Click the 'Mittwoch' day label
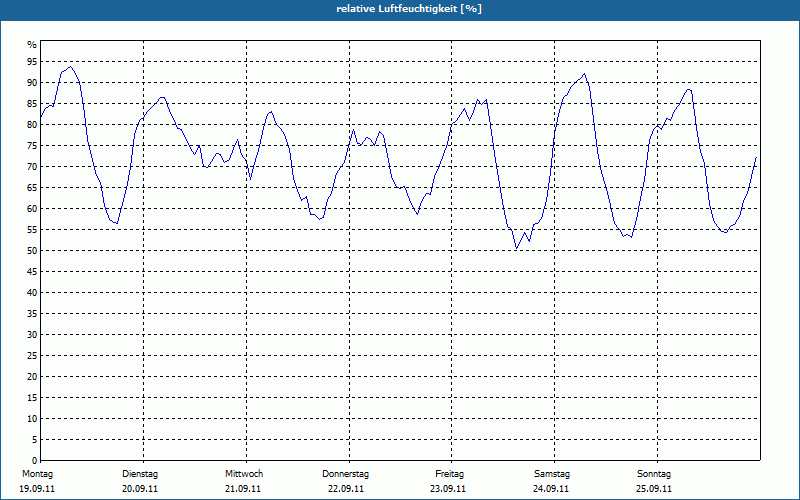 pyautogui.click(x=244, y=474)
